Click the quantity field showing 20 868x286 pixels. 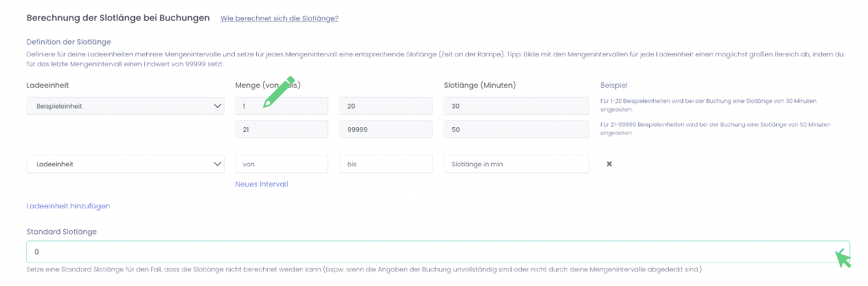point(385,106)
